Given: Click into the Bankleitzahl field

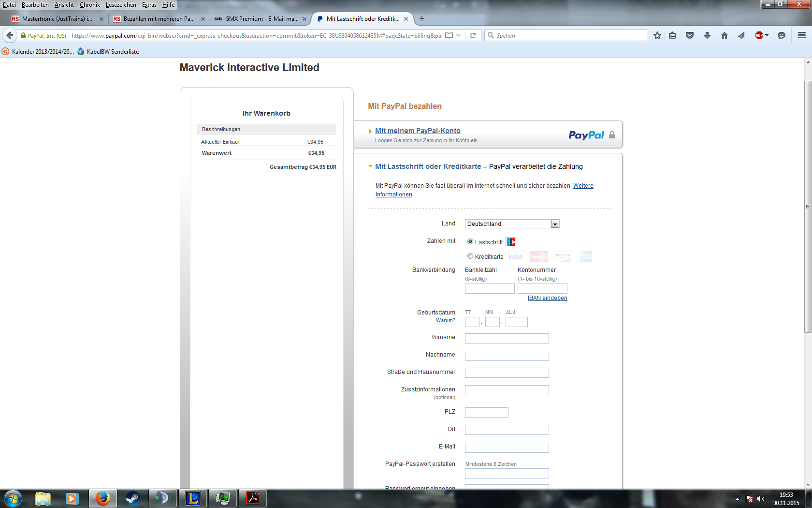Looking at the screenshot, I should click(490, 288).
